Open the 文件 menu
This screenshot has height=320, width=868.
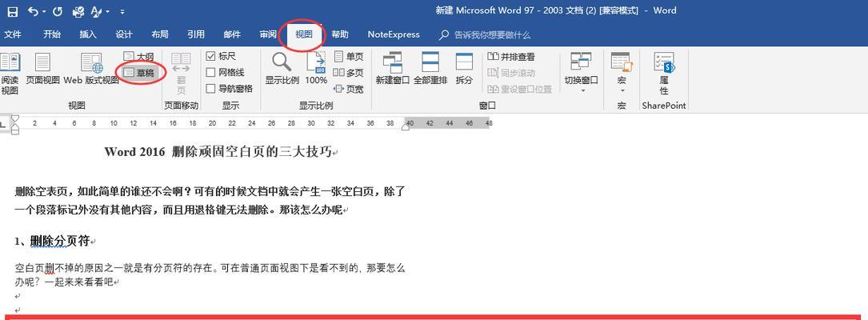[x=13, y=34]
